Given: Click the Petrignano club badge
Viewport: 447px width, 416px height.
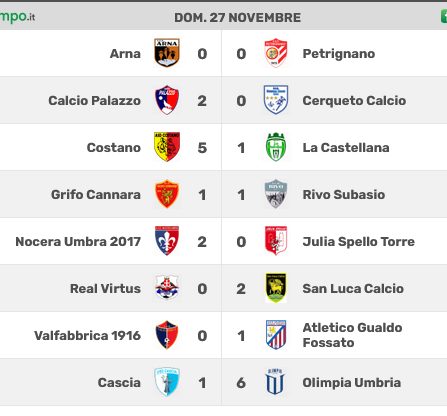Looking at the screenshot, I should [276, 53].
